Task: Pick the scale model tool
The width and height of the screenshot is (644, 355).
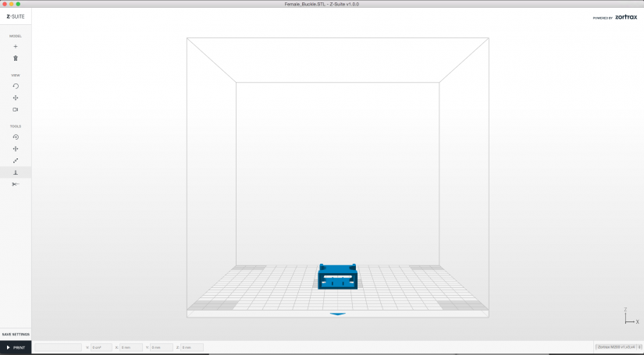Action: click(16, 161)
